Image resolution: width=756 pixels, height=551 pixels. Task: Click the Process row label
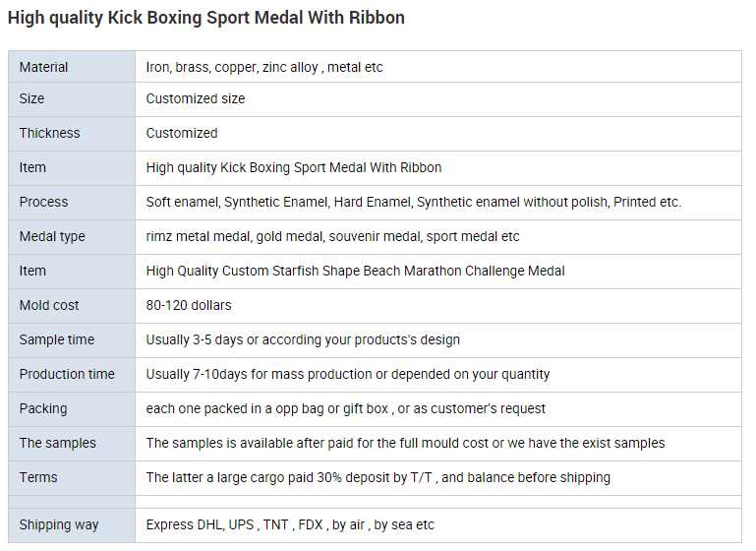(44, 202)
